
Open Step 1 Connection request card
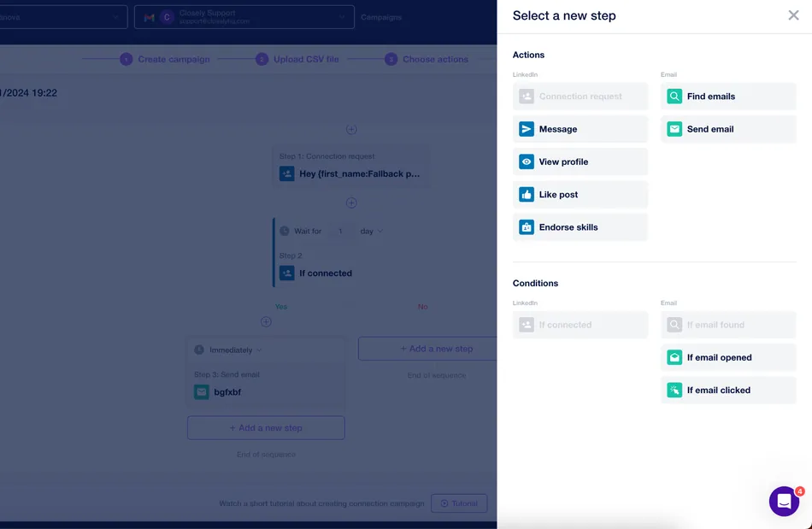(350, 166)
